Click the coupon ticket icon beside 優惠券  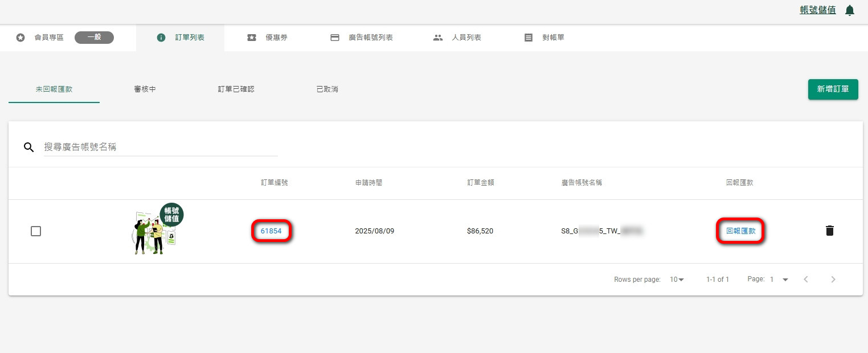252,38
